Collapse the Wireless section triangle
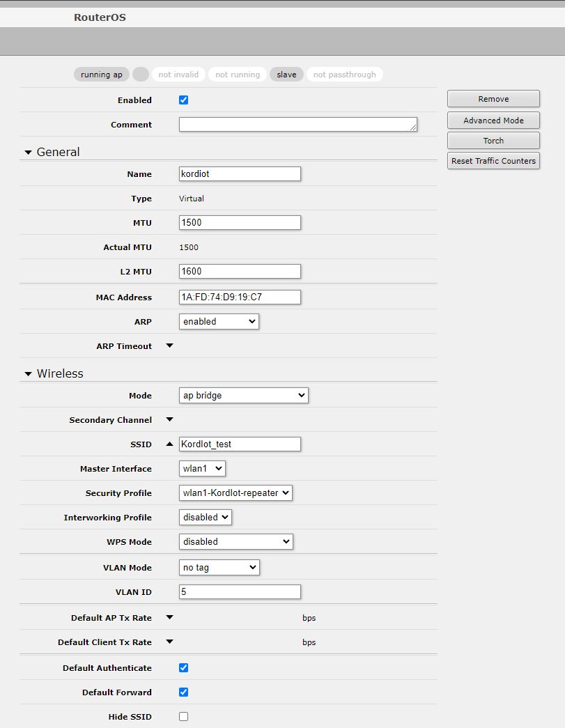565x728 pixels. click(29, 374)
